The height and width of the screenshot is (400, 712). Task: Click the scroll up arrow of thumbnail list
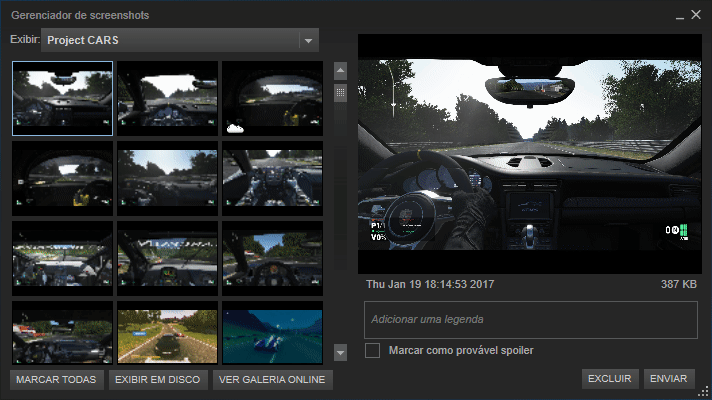point(341,71)
